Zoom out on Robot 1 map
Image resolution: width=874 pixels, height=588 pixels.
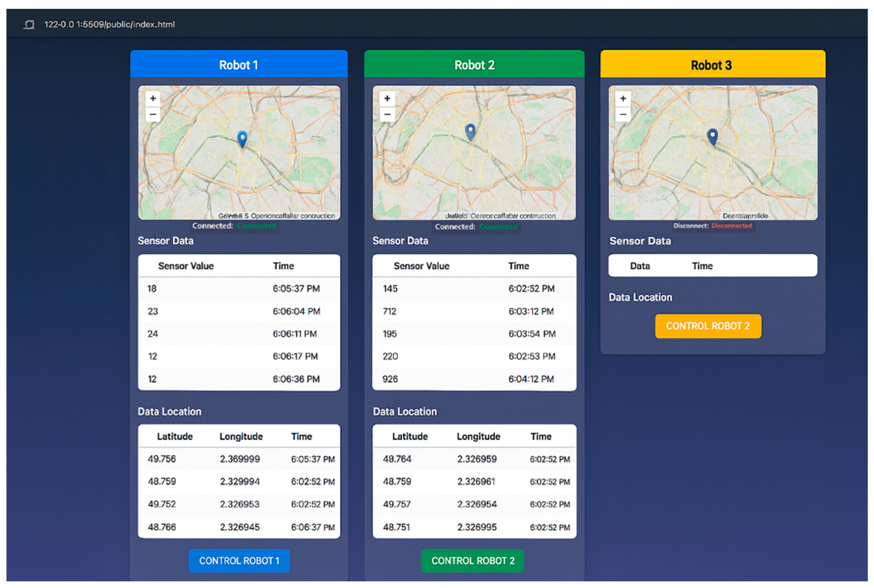coord(153,114)
